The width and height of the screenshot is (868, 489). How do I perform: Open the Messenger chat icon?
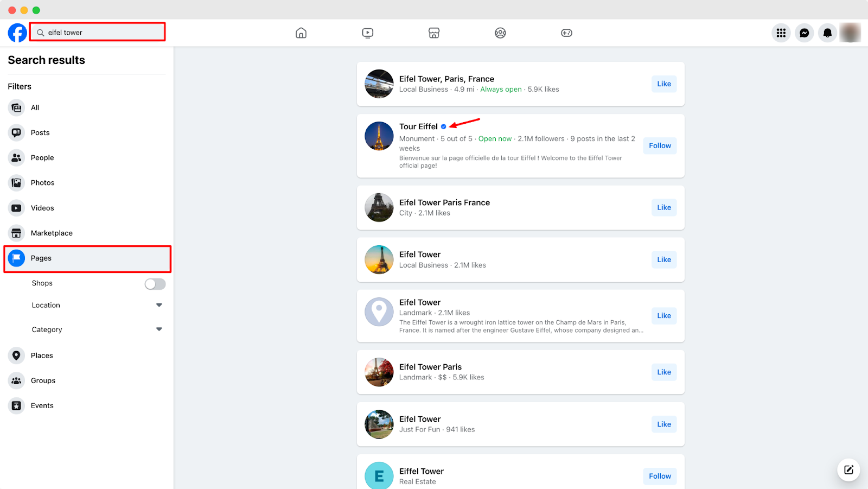805,33
